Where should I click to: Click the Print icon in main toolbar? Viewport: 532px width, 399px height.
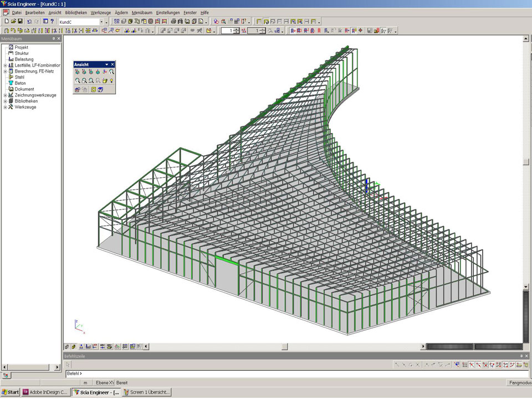point(173,21)
